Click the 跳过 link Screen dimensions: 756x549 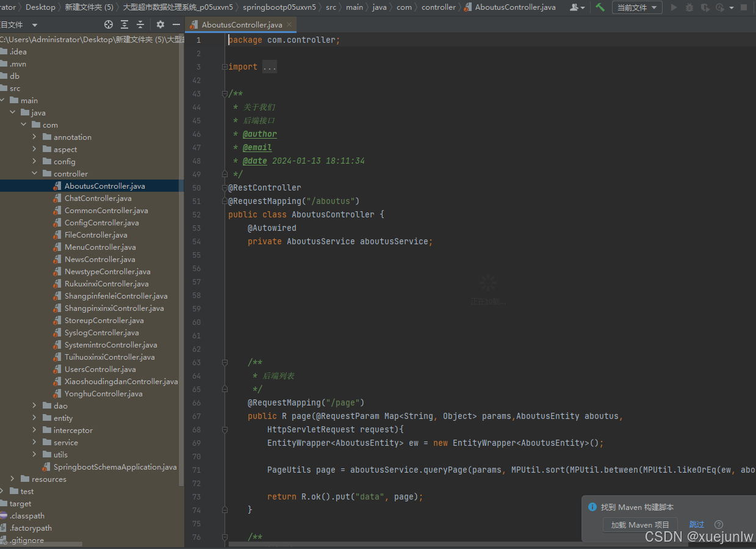pos(696,525)
